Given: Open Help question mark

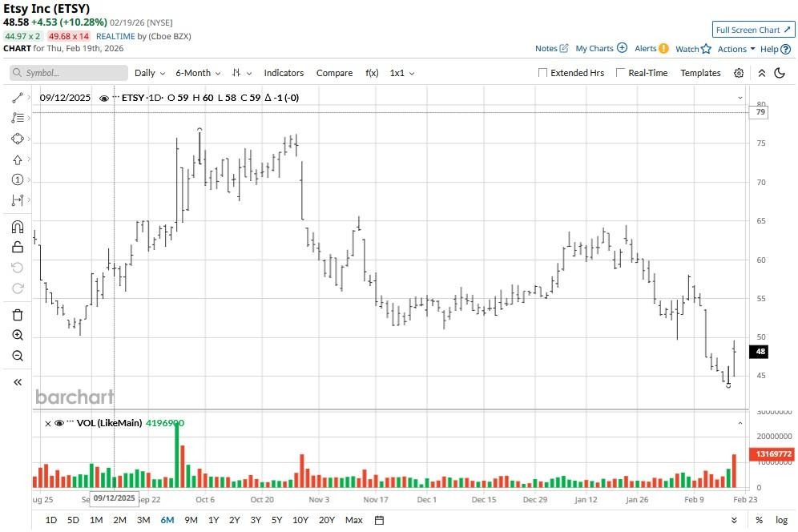Looking at the screenshot, I should [x=785, y=50].
